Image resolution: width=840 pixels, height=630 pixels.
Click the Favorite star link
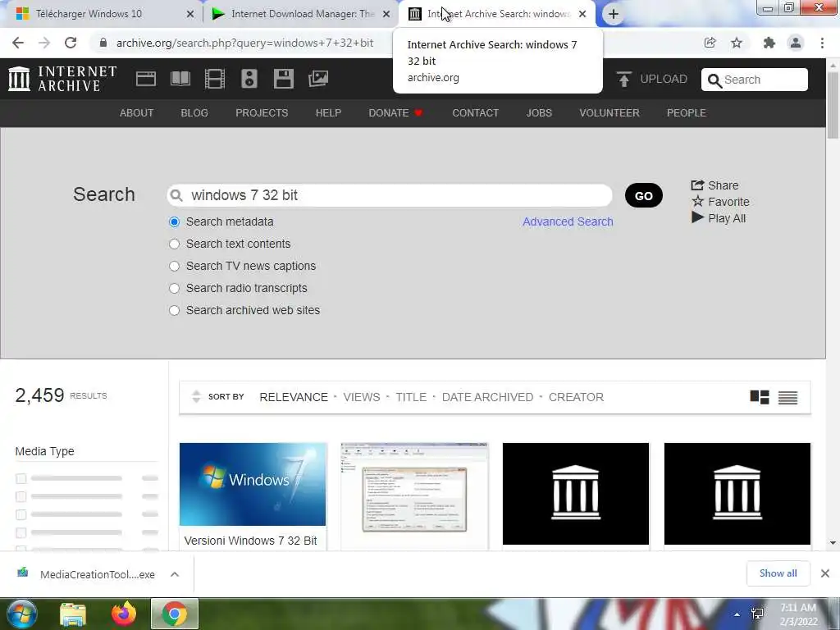pyautogui.click(x=720, y=202)
